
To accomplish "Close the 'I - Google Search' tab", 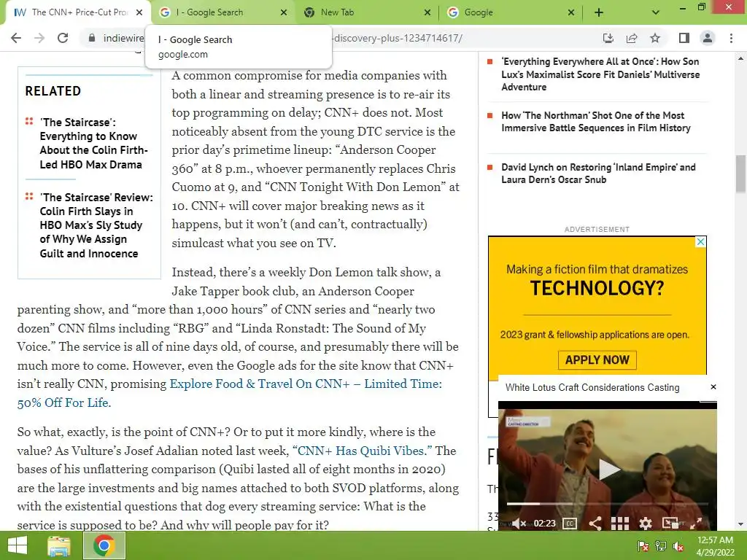I will pyautogui.click(x=284, y=13).
